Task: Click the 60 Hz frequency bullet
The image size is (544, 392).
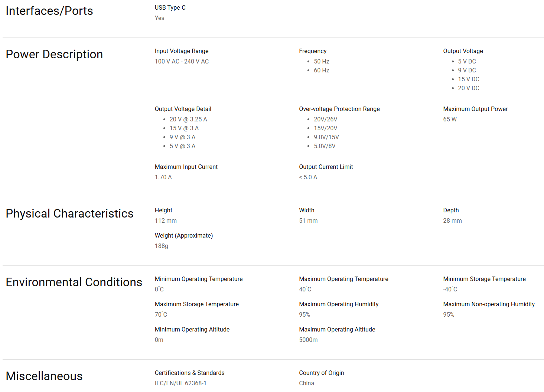Action: (321, 71)
